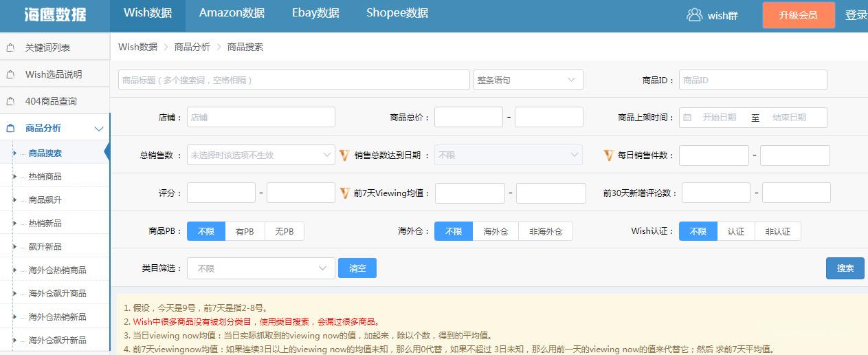Select 认证 option for Wish认证

(x=736, y=232)
